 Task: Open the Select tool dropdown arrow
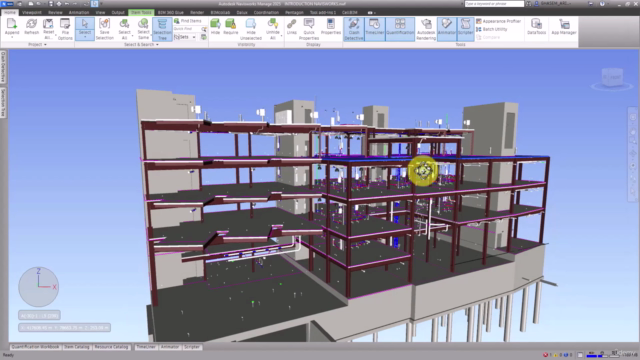(85, 38)
